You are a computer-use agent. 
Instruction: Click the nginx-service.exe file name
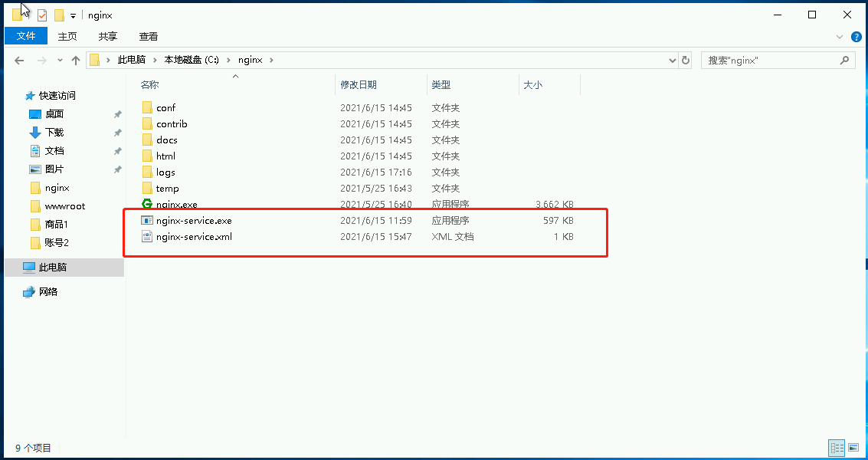click(x=194, y=221)
